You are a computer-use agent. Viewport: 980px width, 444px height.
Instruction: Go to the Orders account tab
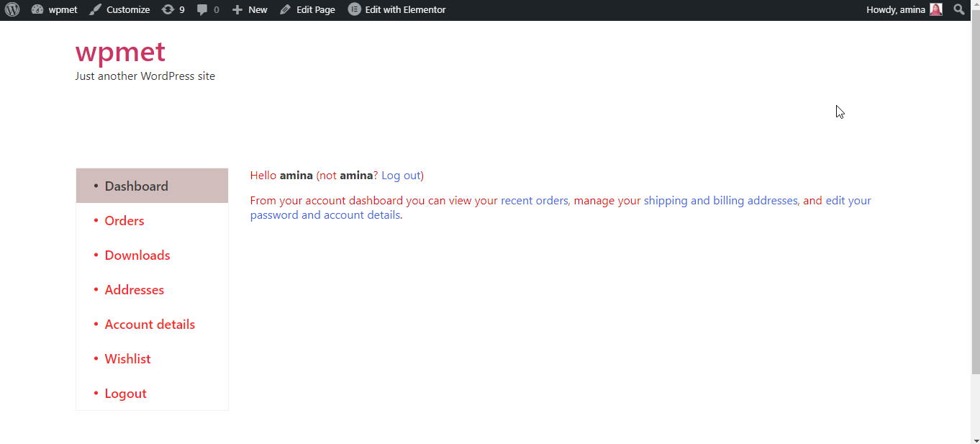152,220
